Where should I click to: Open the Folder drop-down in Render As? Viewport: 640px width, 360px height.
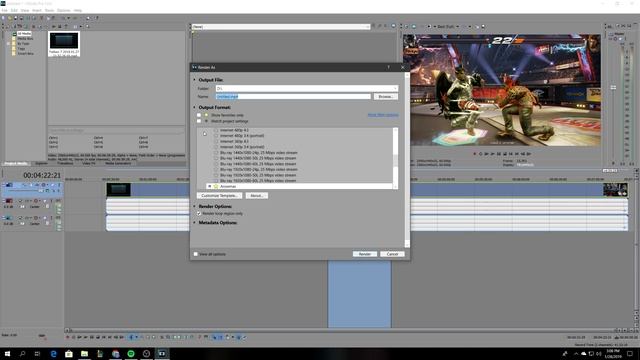395,89
